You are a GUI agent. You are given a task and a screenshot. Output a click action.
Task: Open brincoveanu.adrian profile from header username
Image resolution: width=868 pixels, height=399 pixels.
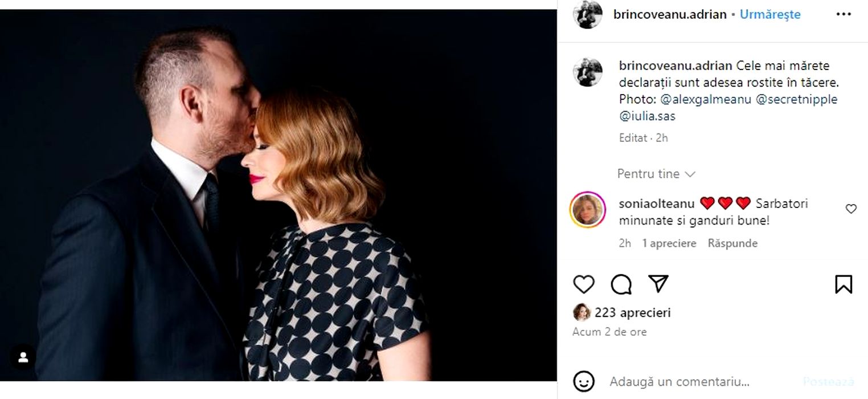670,15
